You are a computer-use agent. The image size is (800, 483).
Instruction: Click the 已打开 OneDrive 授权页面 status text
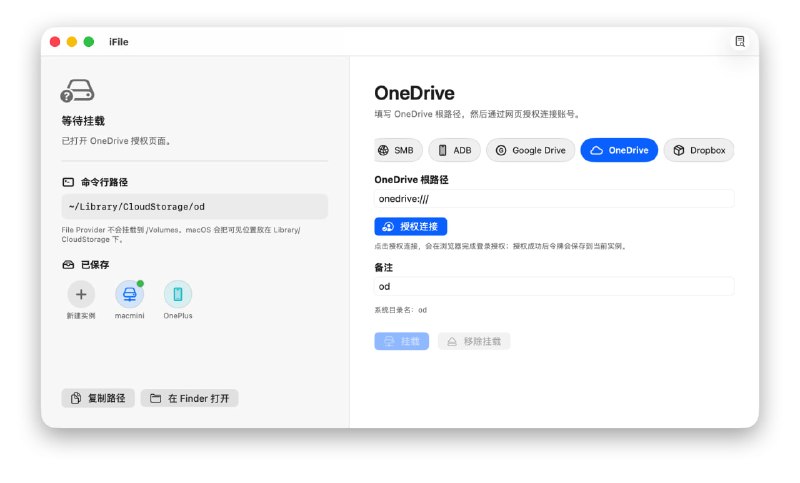click(117, 141)
